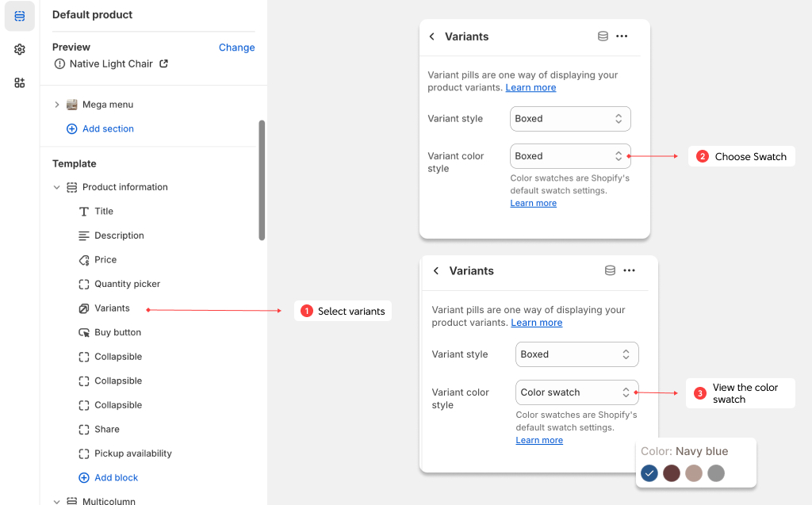Click Change preview link

236,48
